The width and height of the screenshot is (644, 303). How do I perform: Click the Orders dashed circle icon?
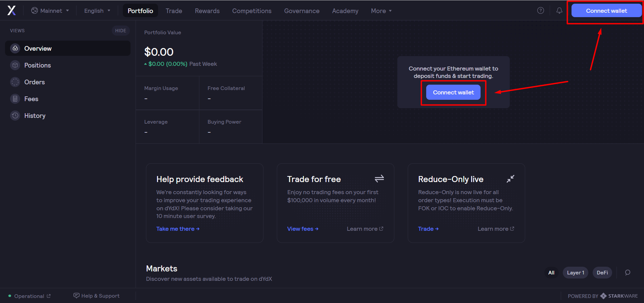point(15,82)
